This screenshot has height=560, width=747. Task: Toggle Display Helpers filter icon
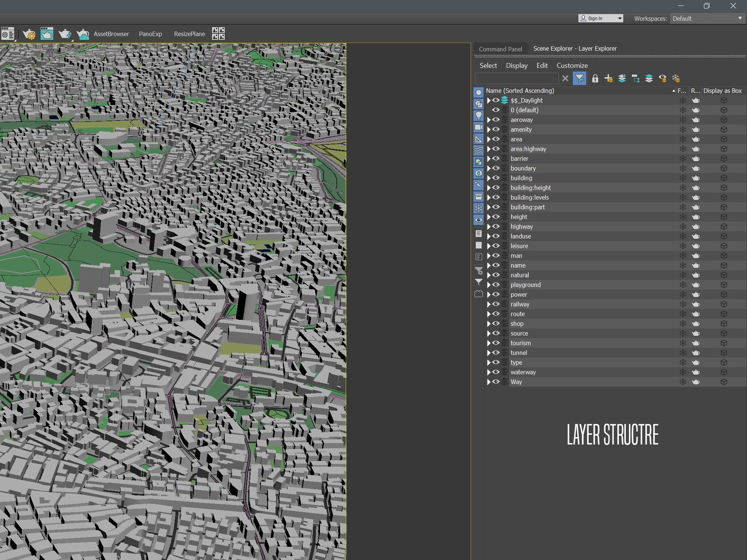[x=479, y=139]
